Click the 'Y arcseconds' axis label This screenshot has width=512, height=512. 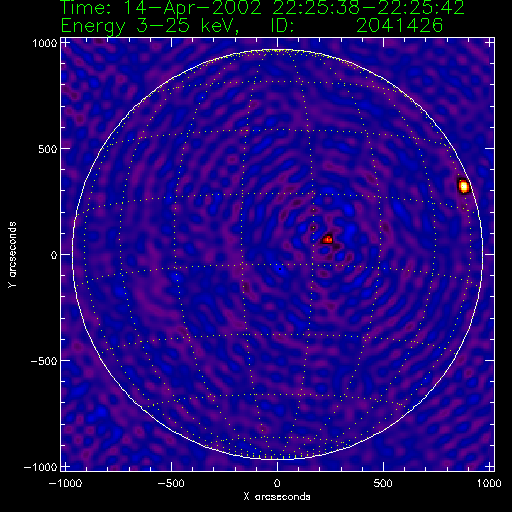pos(12,255)
